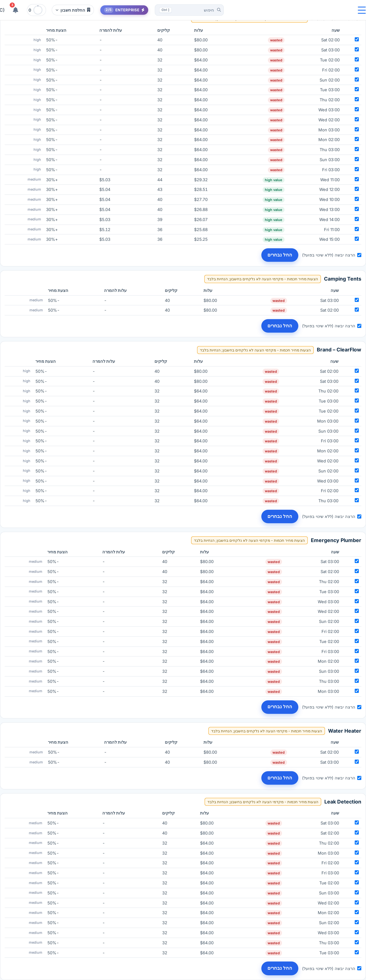Image resolution: width=366 pixels, height=980 pixels.
Task: Click the $25.68 cost value
Action: point(201,230)
